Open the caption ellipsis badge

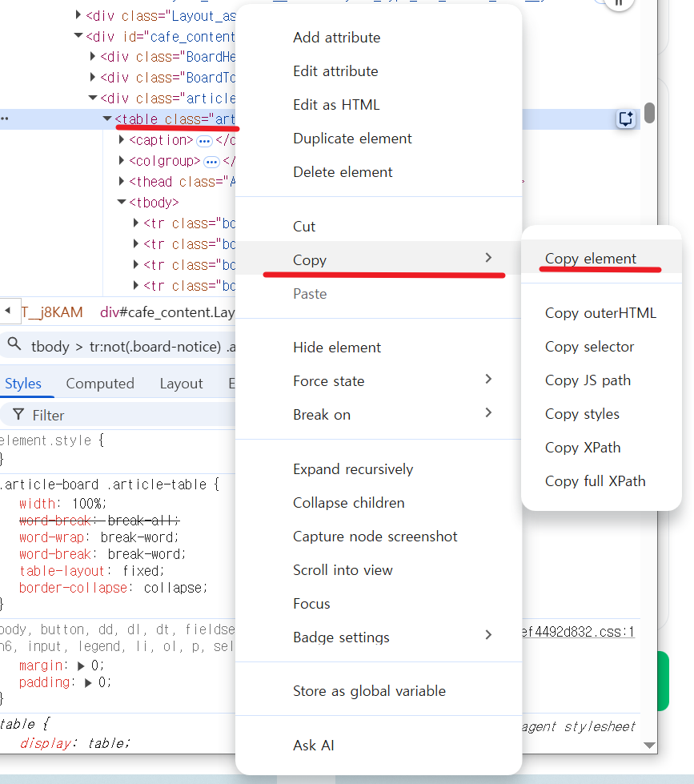tap(204, 141)
